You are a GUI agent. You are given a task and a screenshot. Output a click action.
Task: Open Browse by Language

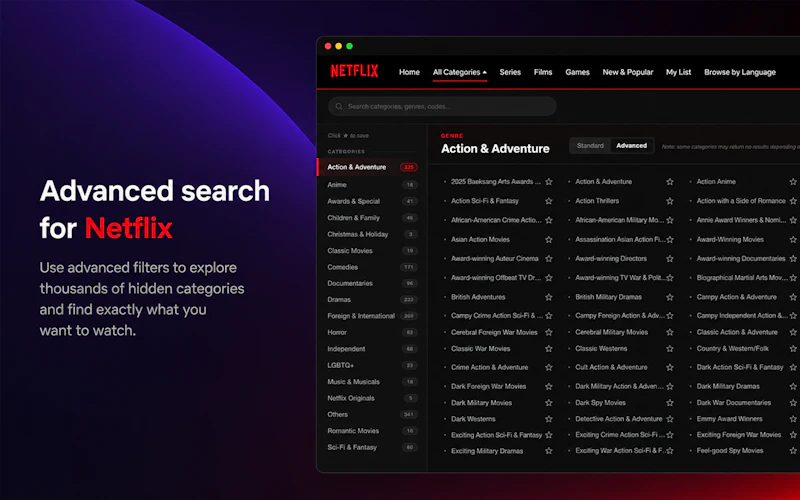tap(740, 72)
